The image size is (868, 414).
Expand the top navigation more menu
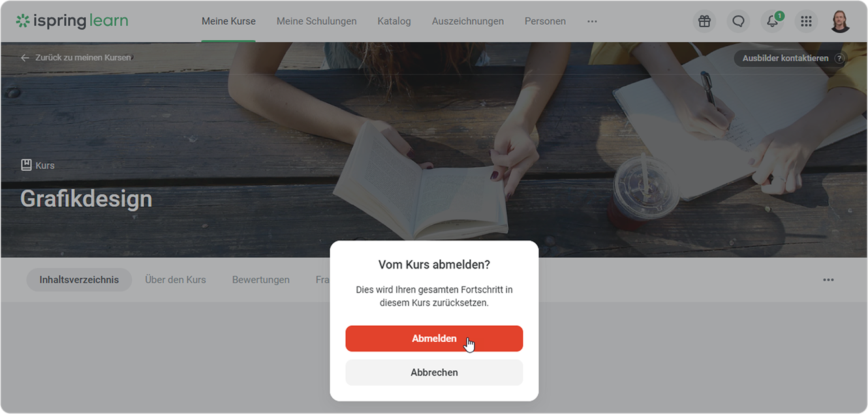[592, 22]
